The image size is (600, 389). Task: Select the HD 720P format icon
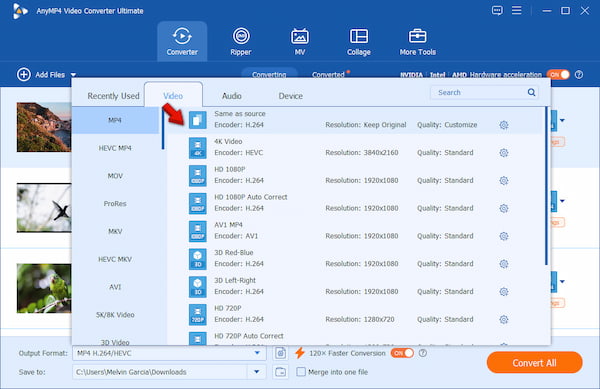(197, 314)
